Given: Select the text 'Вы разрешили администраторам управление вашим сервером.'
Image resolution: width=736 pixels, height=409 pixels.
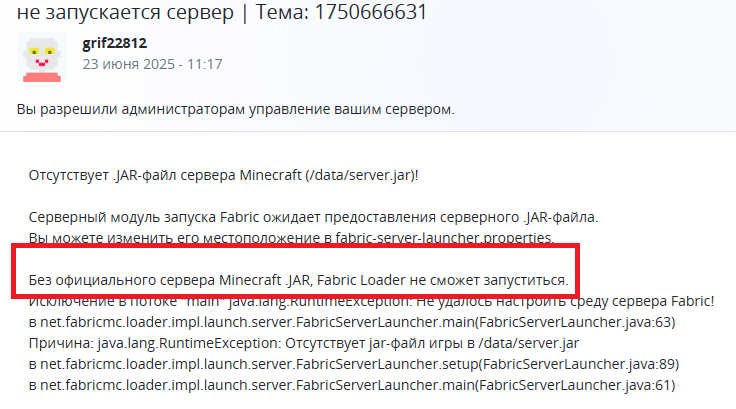Looking at the screenshot, I should click(x=236, y=109).
